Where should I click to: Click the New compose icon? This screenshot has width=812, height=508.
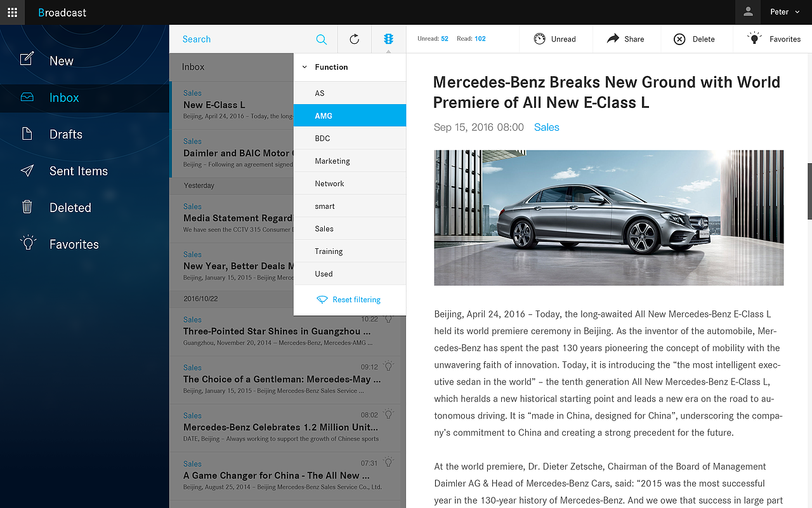(x=27, y=60)
